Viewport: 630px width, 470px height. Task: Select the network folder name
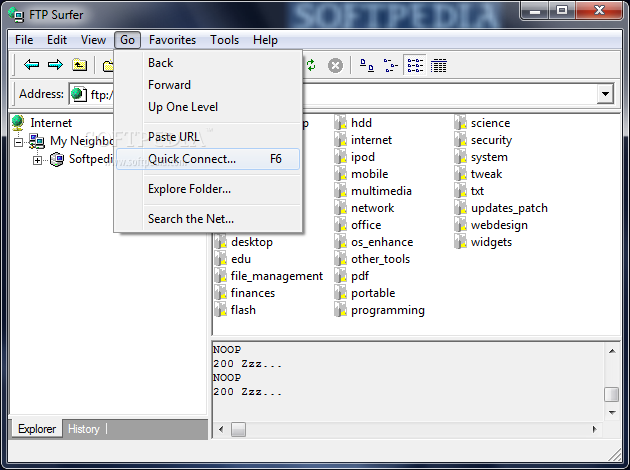(372, 208)
